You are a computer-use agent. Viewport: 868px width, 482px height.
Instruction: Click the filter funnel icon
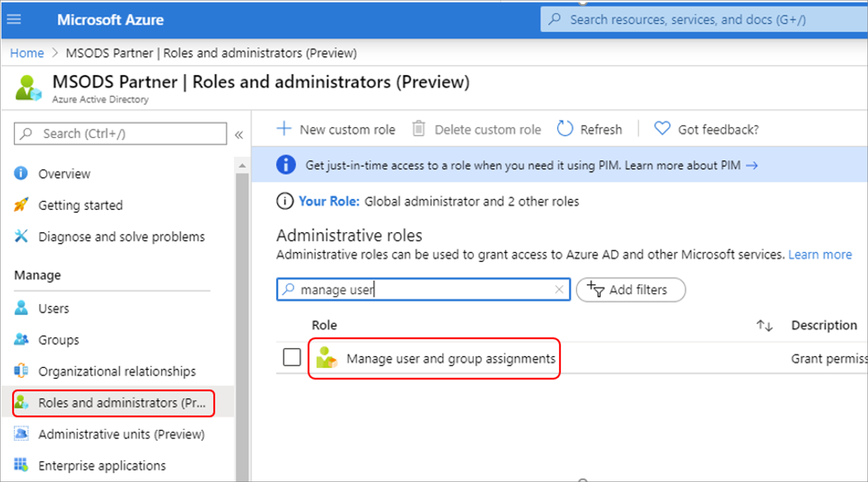(x=596, y=289)
